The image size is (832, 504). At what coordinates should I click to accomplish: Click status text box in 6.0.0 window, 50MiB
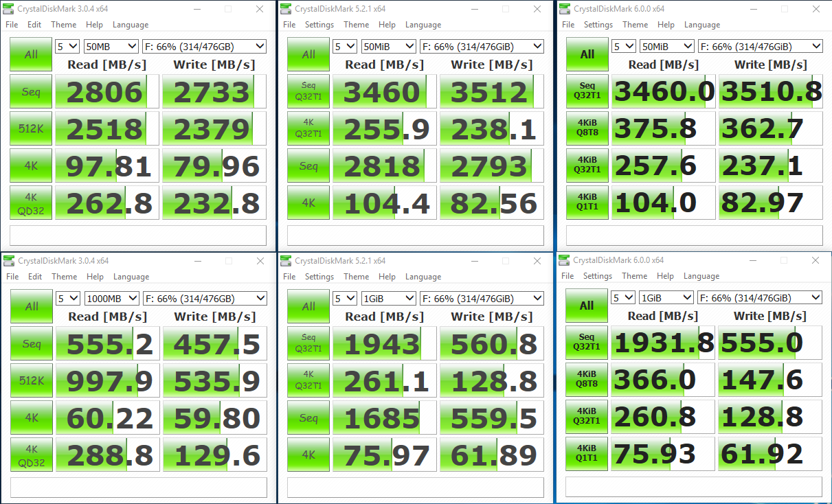point(694,236)
